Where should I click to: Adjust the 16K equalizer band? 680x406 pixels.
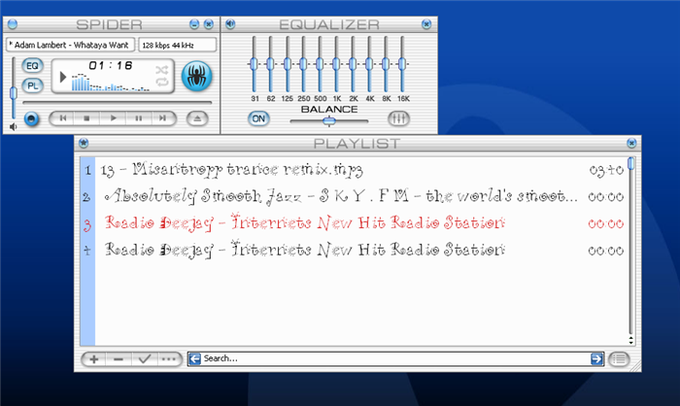pyautogui.click(x=402, y=64)
